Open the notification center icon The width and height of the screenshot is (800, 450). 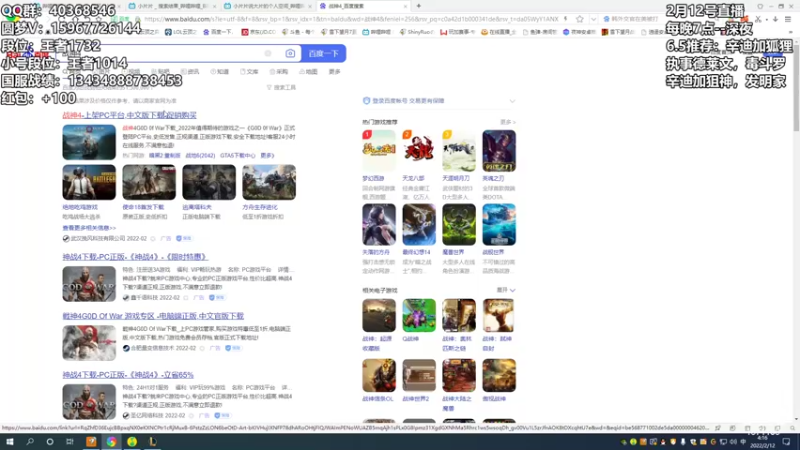pyautogui.click(x=786, y=442)
